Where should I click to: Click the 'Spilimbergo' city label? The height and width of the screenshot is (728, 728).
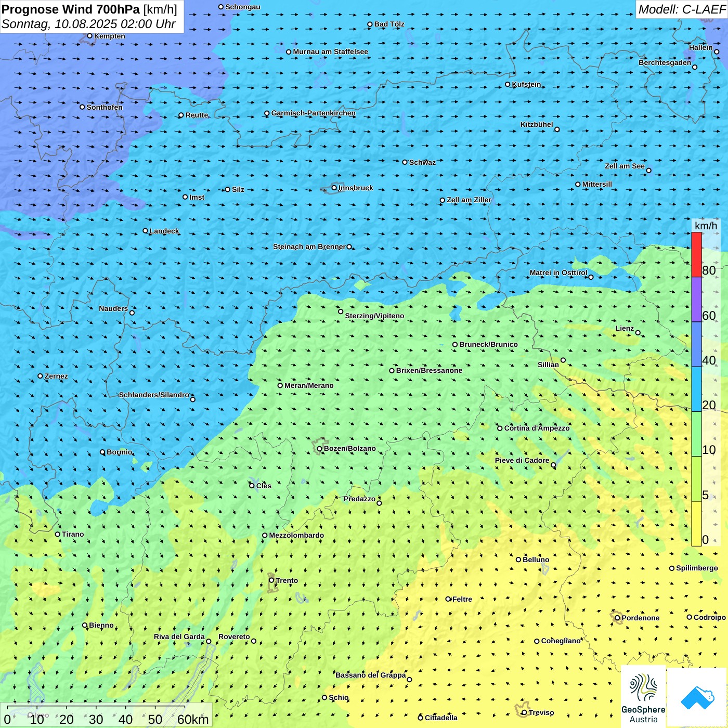[697, 568]
